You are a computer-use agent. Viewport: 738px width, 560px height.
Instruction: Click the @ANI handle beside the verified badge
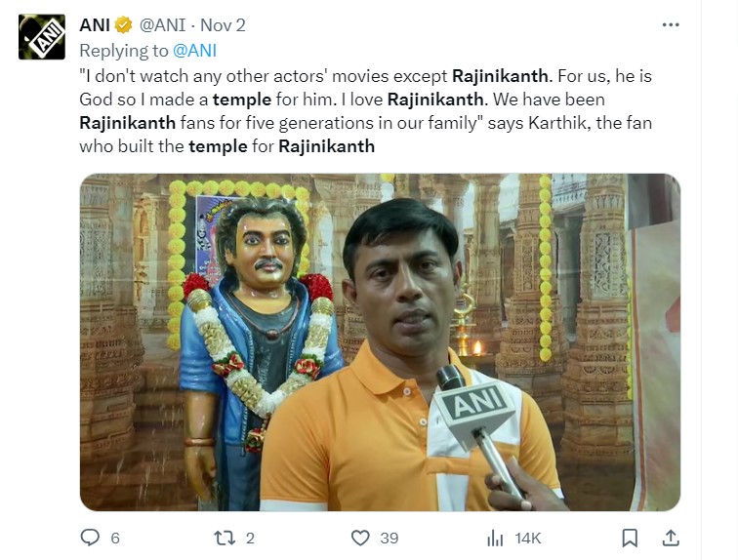click(x=165, y=25)
